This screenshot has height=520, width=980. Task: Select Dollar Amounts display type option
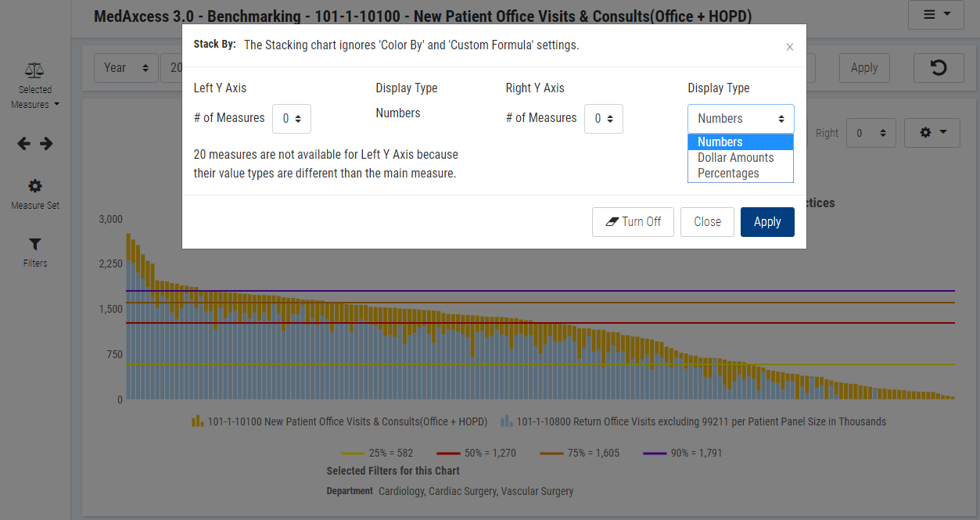coord(735,158)
